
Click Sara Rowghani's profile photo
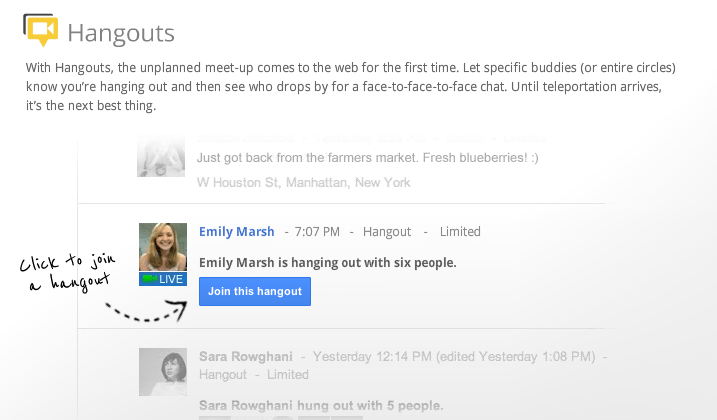[x=163, y=372]
